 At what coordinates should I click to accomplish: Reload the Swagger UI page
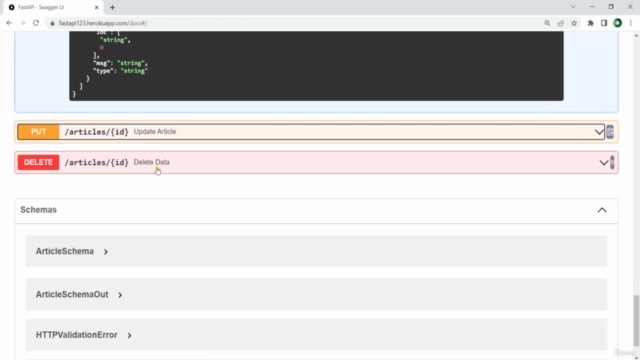click(36, 23)
